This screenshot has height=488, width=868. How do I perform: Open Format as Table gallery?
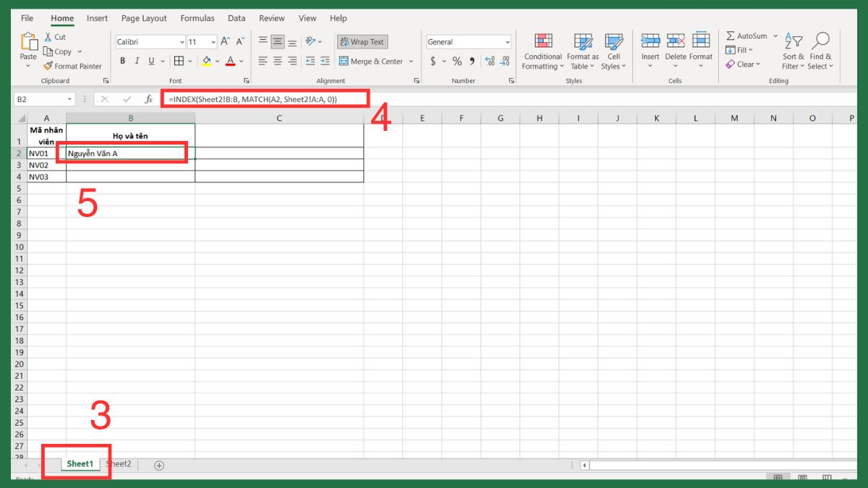583,51
